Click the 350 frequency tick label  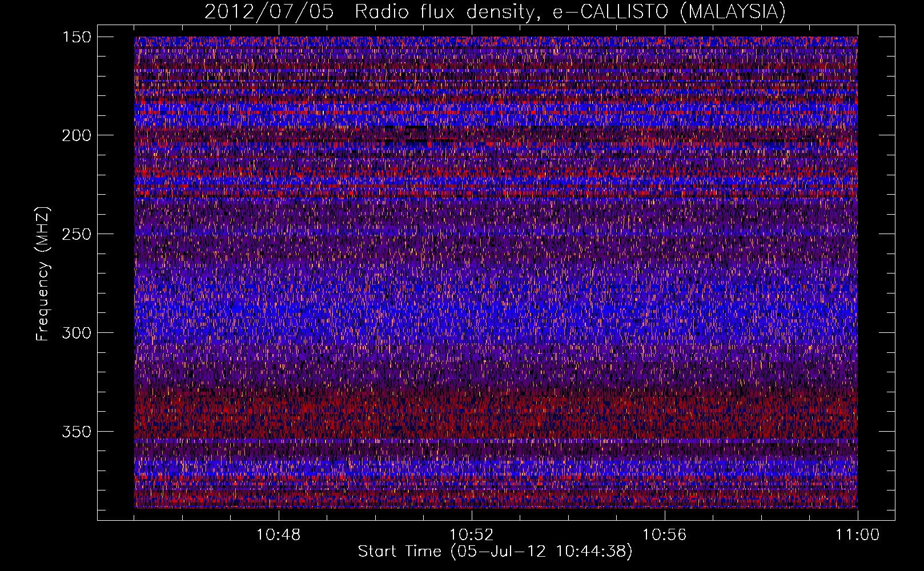77,432
